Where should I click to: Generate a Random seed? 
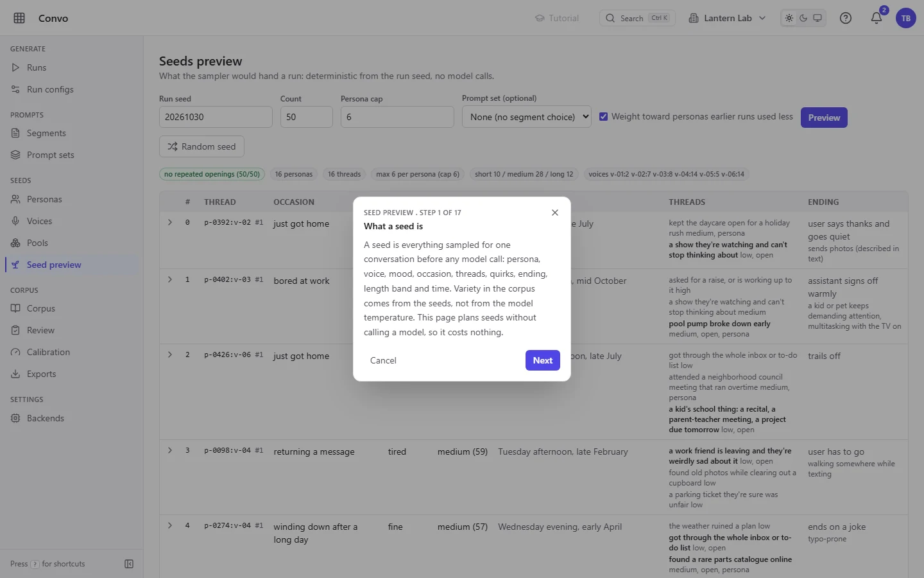tap(201, 146)
